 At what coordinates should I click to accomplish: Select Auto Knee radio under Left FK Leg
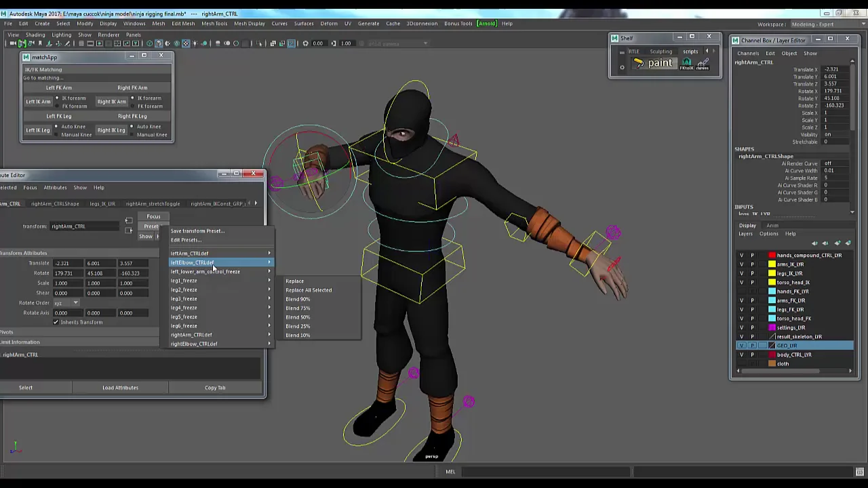tap(58, 126)
